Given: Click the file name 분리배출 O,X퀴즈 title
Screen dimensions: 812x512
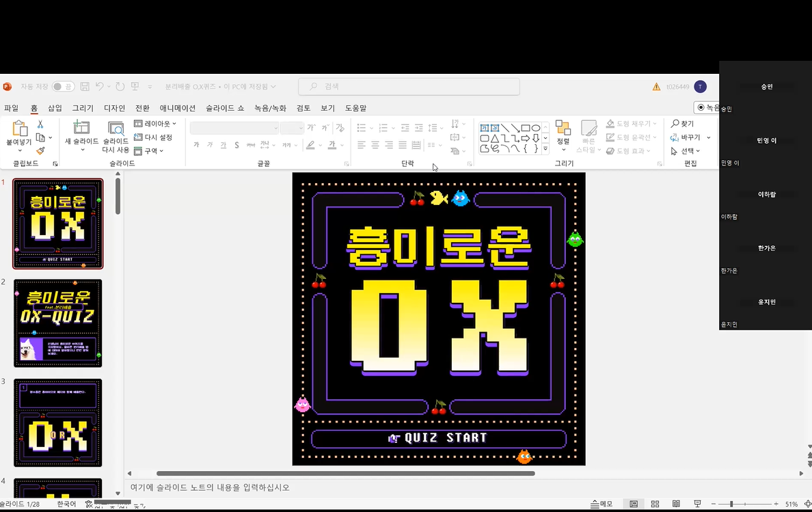Looking at the screenshot, I should point(191,86).
